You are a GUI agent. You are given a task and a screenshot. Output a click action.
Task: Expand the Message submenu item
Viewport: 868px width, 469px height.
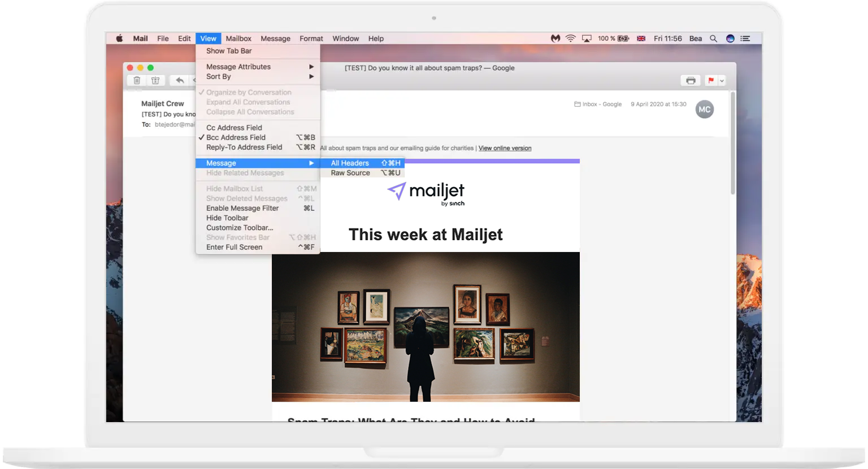pos(258,163)
